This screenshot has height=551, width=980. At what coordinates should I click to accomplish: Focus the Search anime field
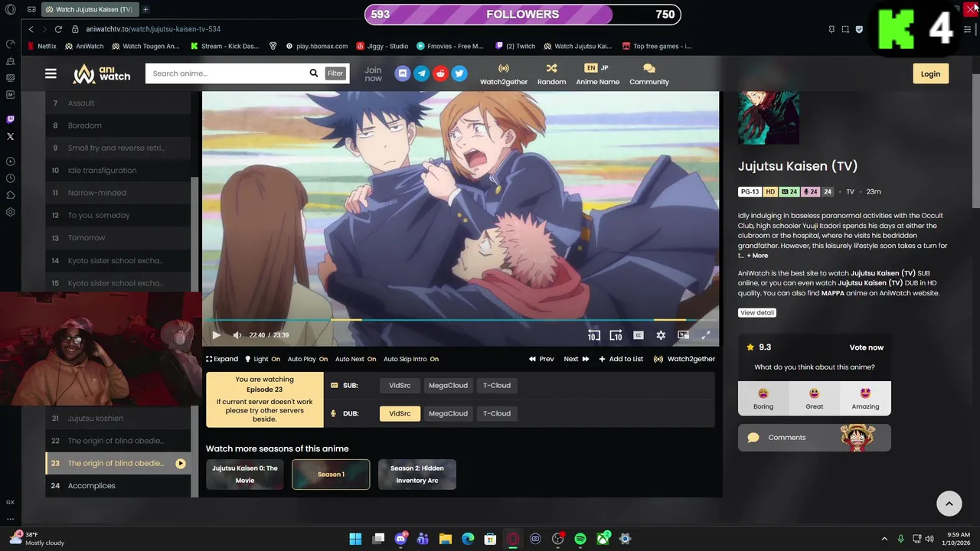[225, 73]
